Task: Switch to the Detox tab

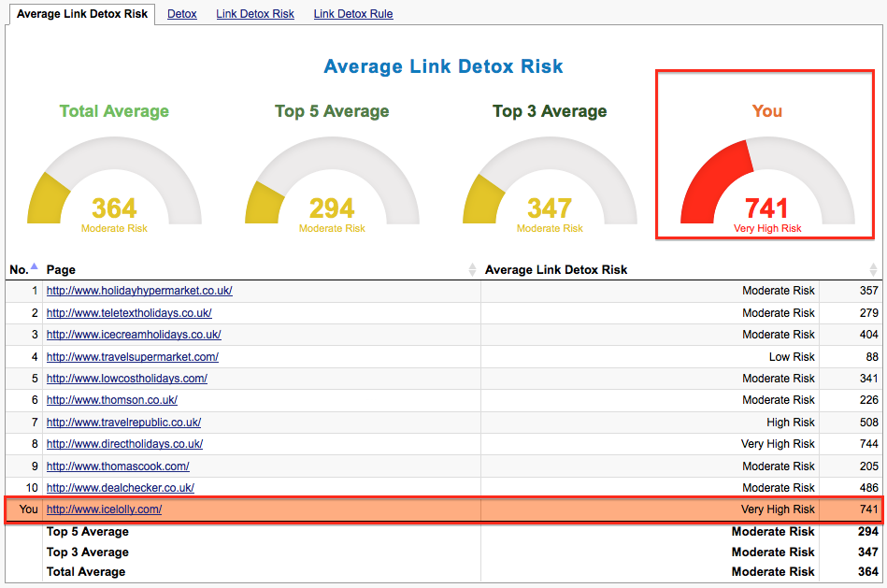Action: pyautogui.click(x=181, y=14)
